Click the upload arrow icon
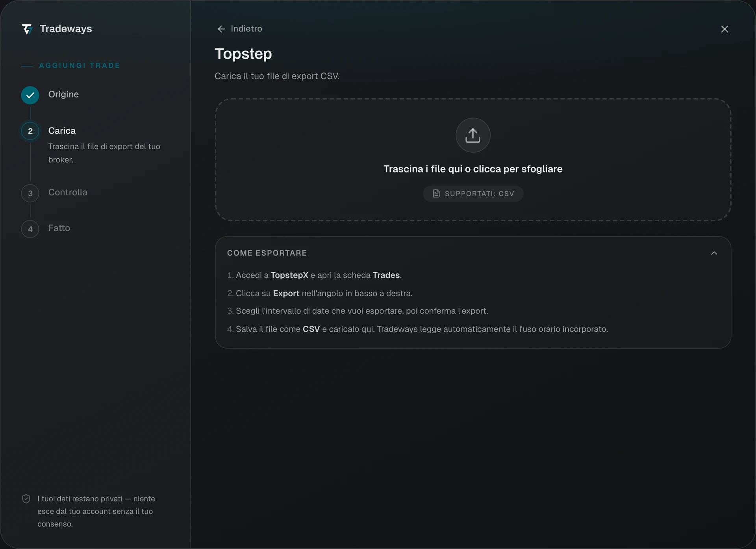The image size is (756, 549). [x=473, y=135]
